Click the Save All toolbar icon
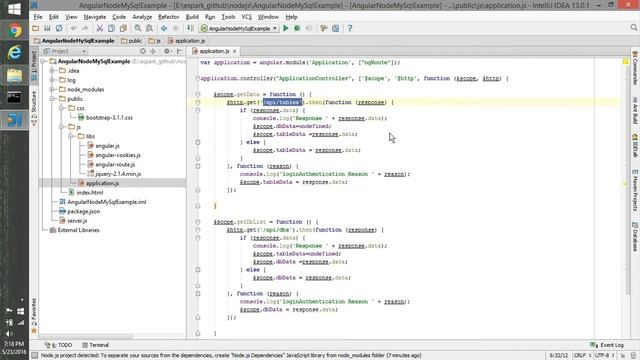 [47, 29]
